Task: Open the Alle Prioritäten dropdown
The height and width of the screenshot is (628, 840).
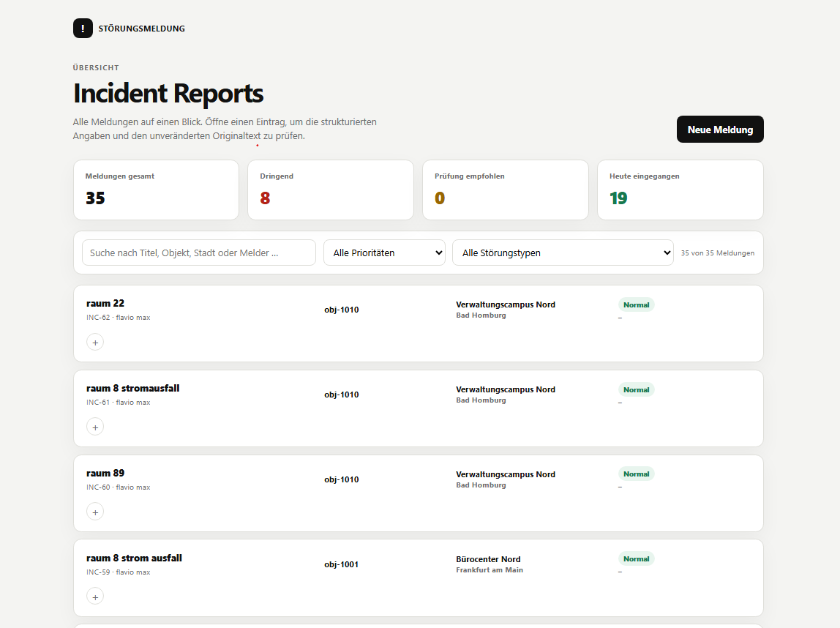Action: pos(384,253)
